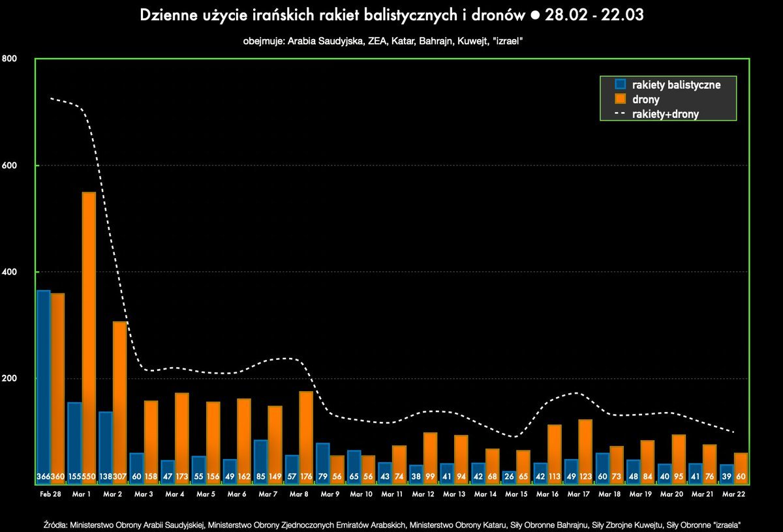Click the 'Mar 2' x-axis date label
783x532 pixels.
pyautogui.click(x=112, y=495)
